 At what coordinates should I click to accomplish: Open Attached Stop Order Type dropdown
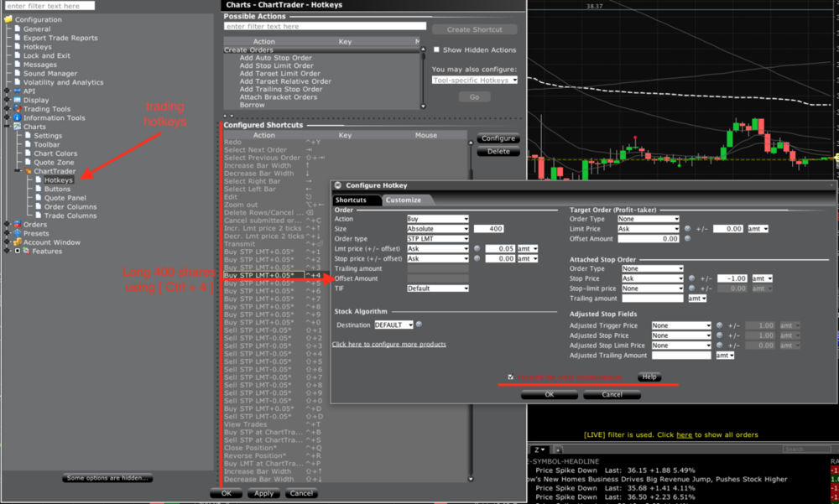coord(652,268)
